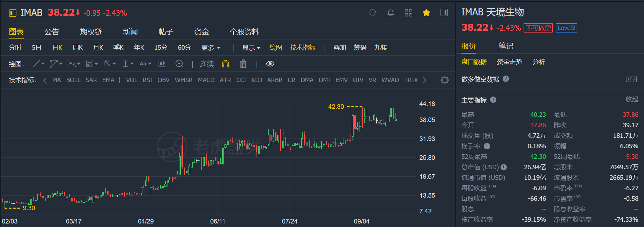Open help for 做多做空数据
Viewport: 644px width, 227px height.
pos(506,79)
